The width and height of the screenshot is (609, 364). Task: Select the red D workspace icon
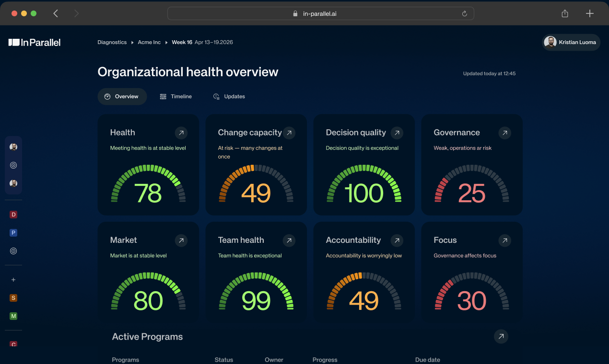pyautogui.click(x=13, y=215)
